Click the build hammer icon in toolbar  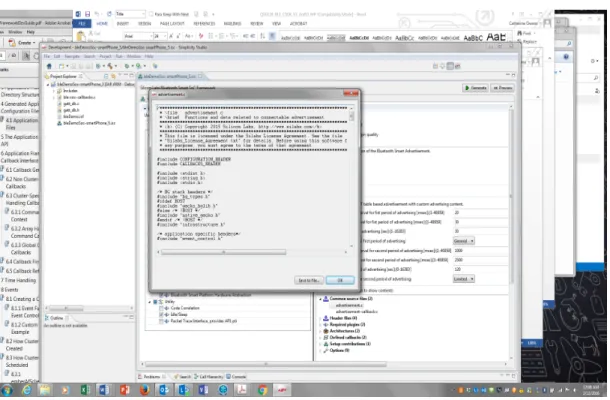[x=110, y=66]
